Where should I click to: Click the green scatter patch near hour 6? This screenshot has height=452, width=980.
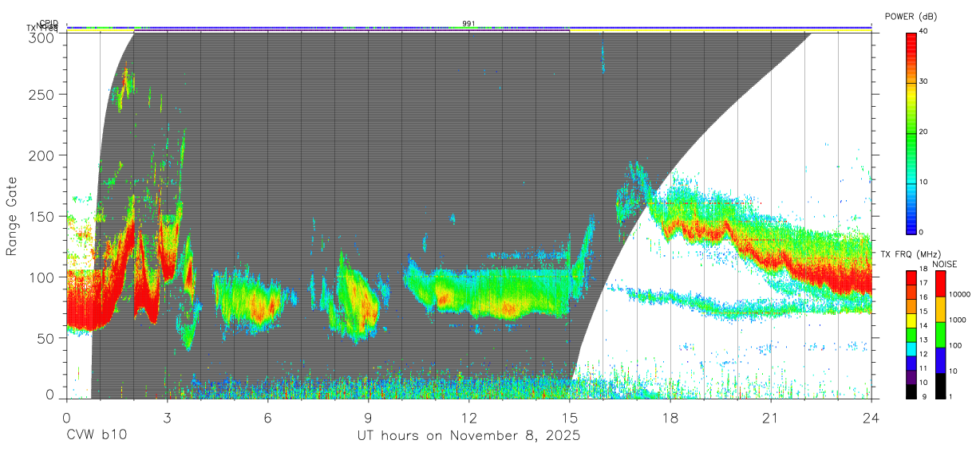pos(249,299)
